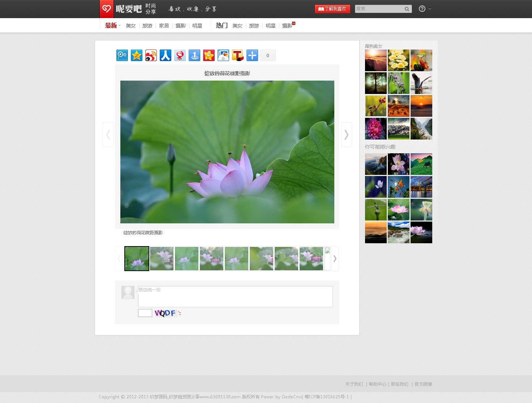Image resolution: width=532 pixels, height=403 pixels.
Task: Click the captcha code input box
Action: pyautogui.click(x=145, y=313)
